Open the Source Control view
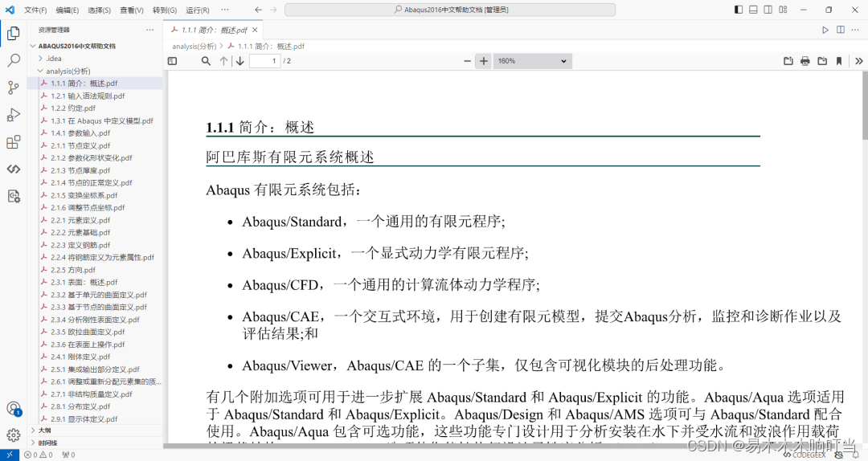This screenshot has width=868, height=461. pos(14,88)
